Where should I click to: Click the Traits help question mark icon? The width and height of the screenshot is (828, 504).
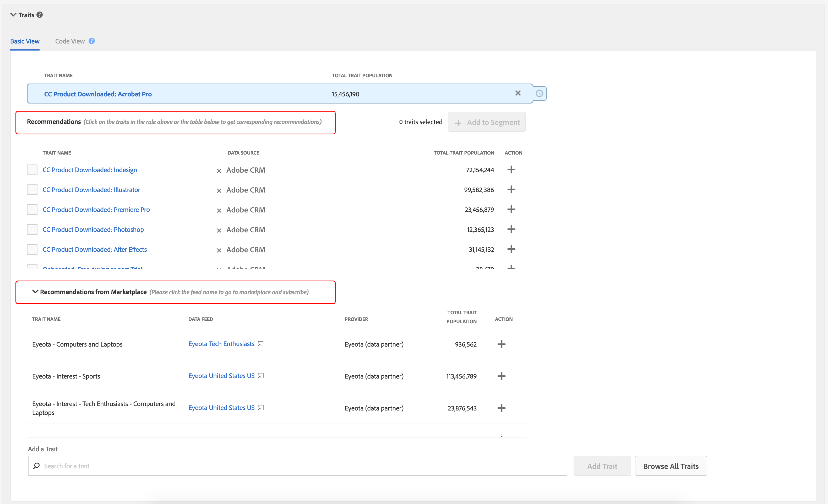(x=40, y=15)
